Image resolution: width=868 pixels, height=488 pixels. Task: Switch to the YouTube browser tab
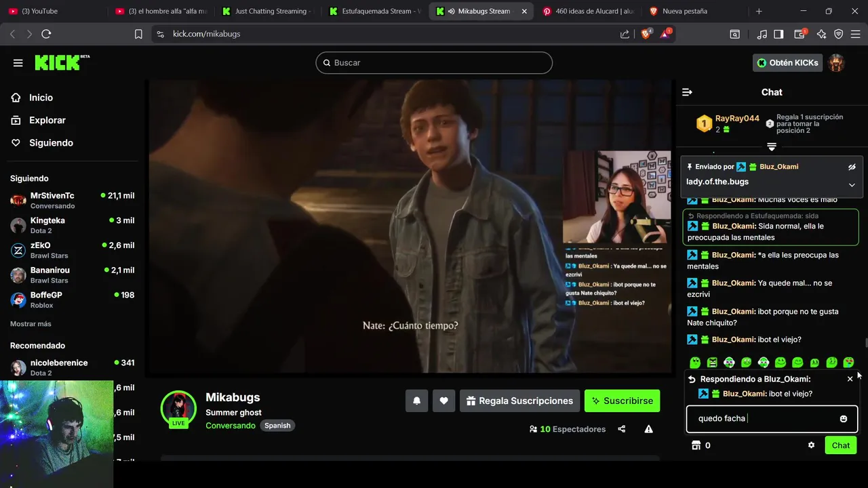pyautogui.click(x=54, y=11)
